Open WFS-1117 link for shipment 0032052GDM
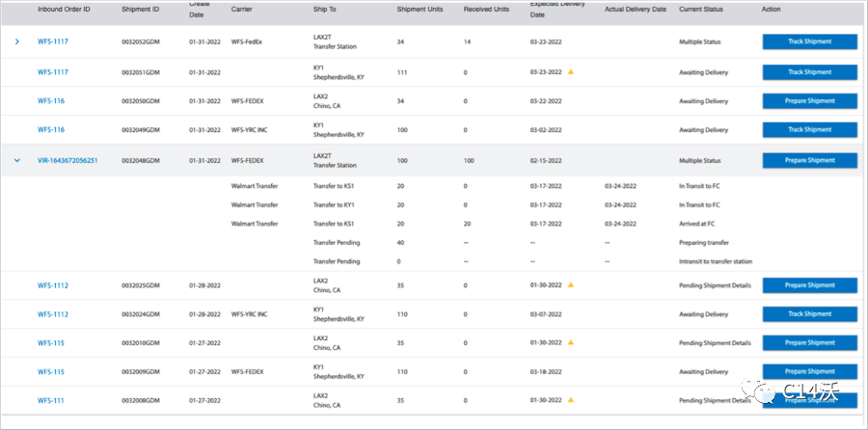Image resolution: width=868 pixels, height=430 pixels. [53, 42]
